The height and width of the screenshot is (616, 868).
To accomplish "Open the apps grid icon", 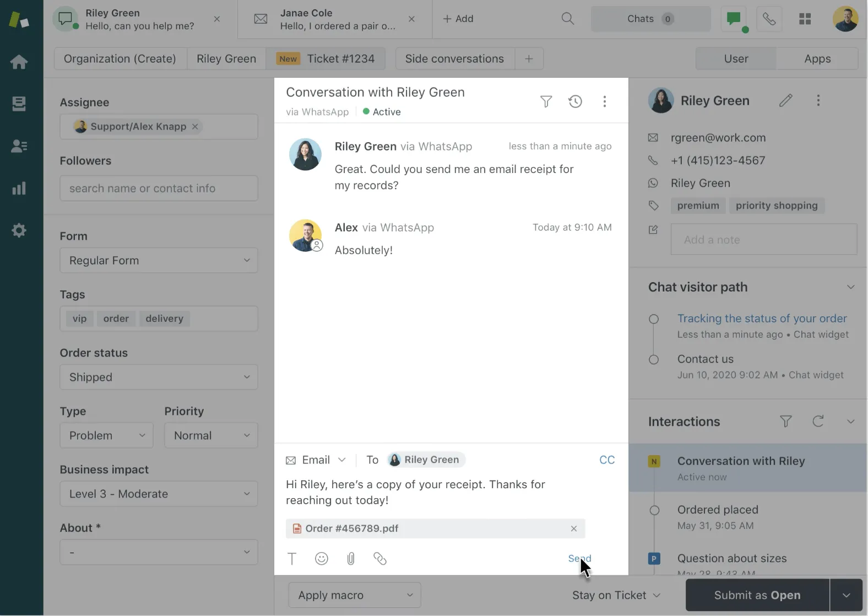I will [x=805, y=19].
